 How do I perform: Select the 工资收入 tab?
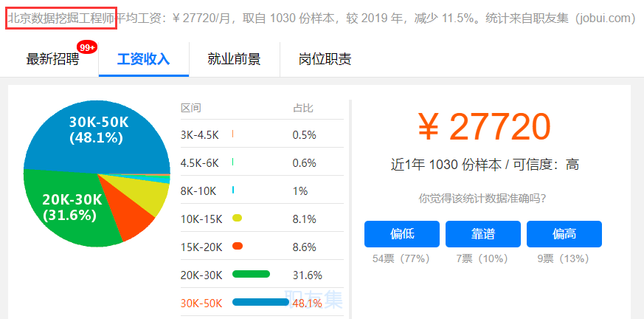144,59
